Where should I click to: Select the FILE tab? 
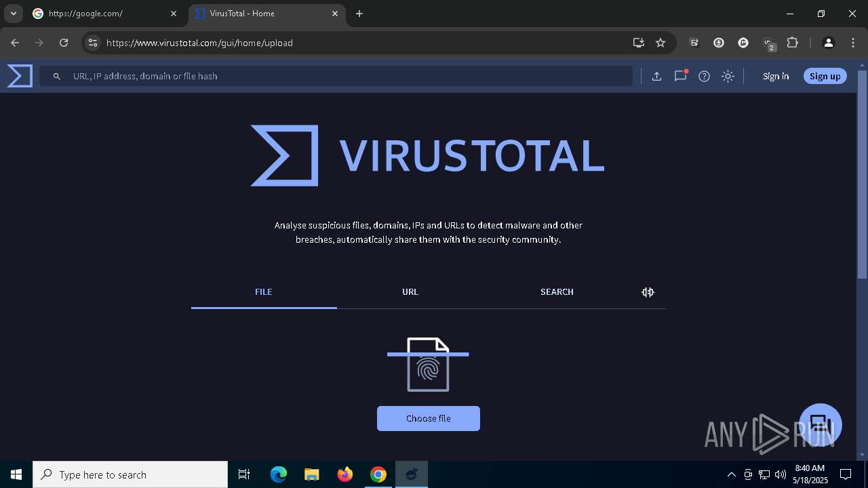tap(264, 292)
